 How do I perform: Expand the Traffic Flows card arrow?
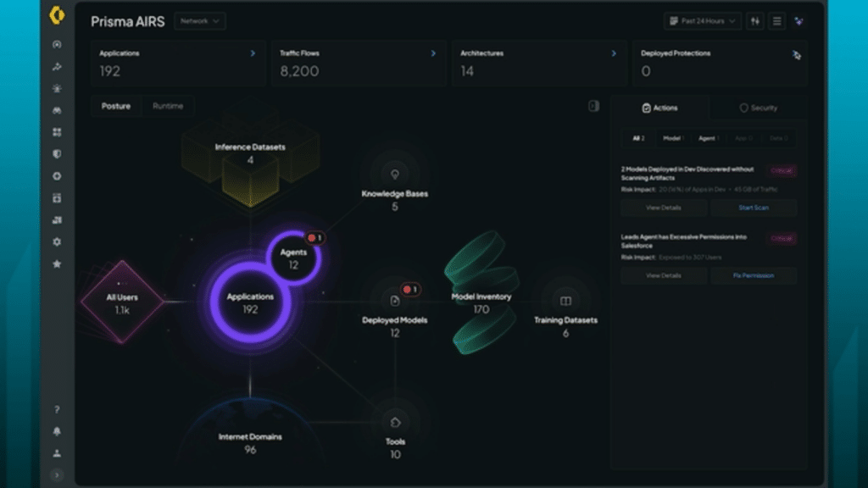tap(433, 53)
